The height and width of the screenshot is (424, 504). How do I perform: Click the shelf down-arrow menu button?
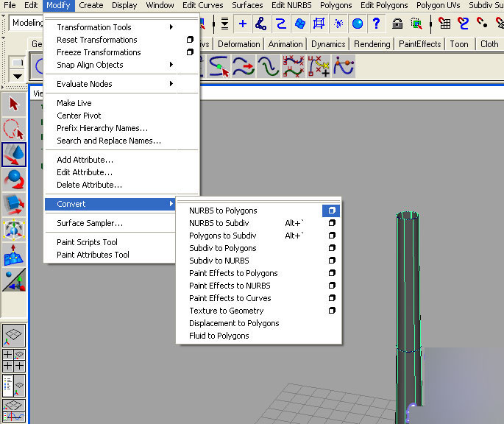point(18,77)
